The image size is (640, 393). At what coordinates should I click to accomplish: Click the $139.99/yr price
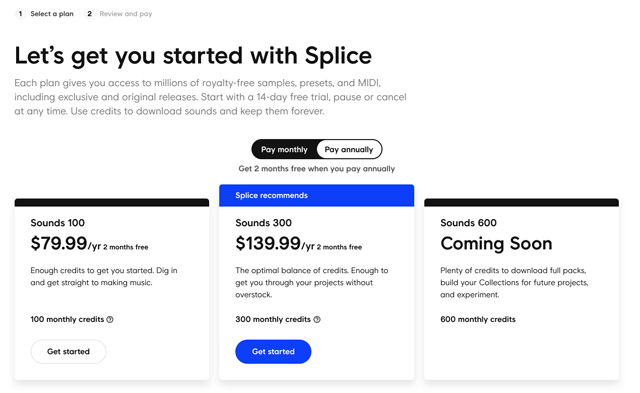(275, 244)
